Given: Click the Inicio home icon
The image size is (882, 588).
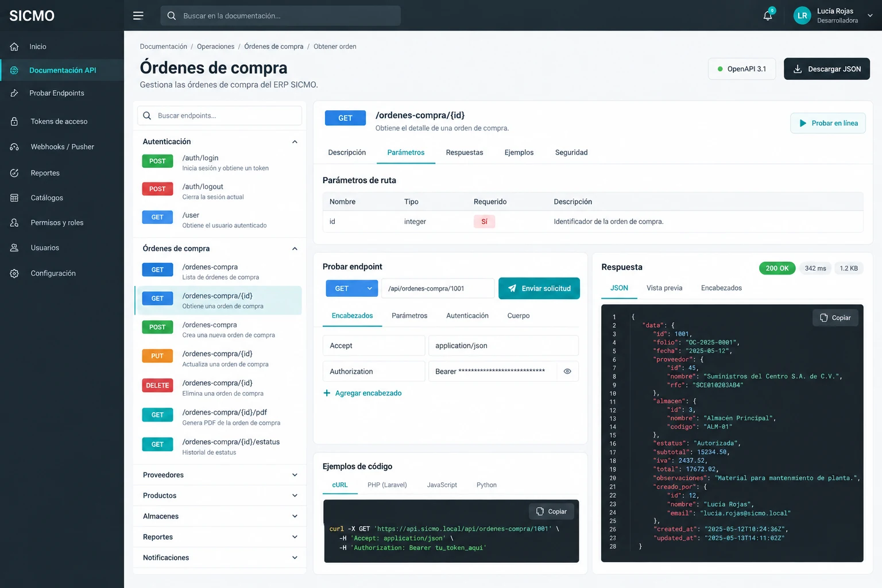Looking at the screenshot, I should coord(14,47).
